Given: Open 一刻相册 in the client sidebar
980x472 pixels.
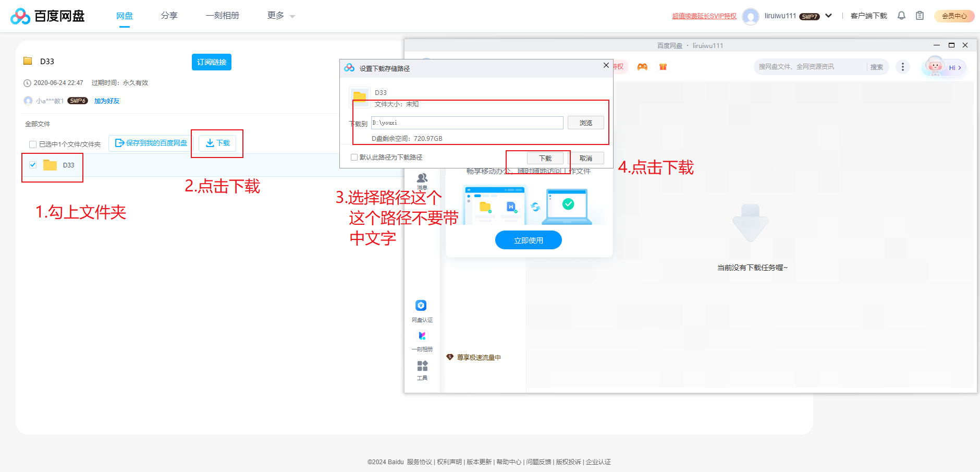Looking at the screenshot, I should [x=422, y=341].
